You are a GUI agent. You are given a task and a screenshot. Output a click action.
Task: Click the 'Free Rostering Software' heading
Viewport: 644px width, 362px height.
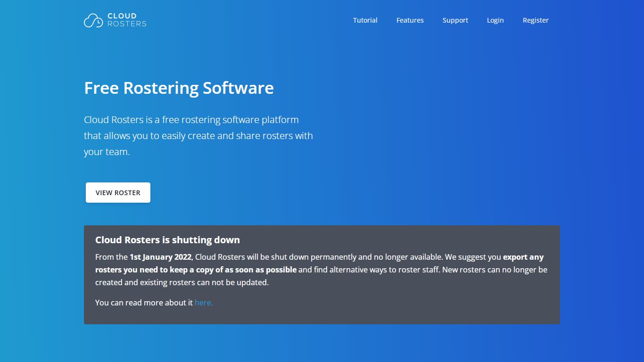(179, 88)
